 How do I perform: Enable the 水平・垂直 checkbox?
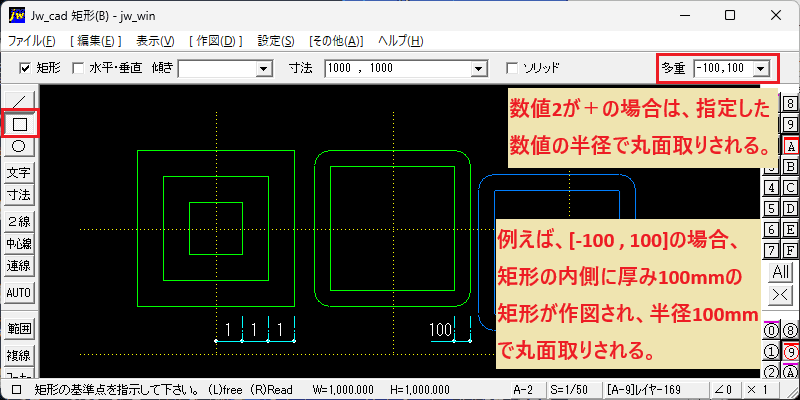click(78, 68)
